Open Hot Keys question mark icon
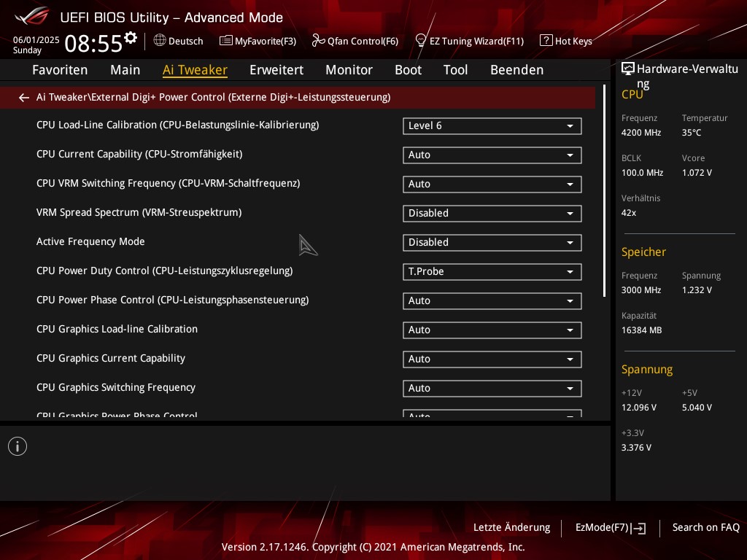 [546, 41]
